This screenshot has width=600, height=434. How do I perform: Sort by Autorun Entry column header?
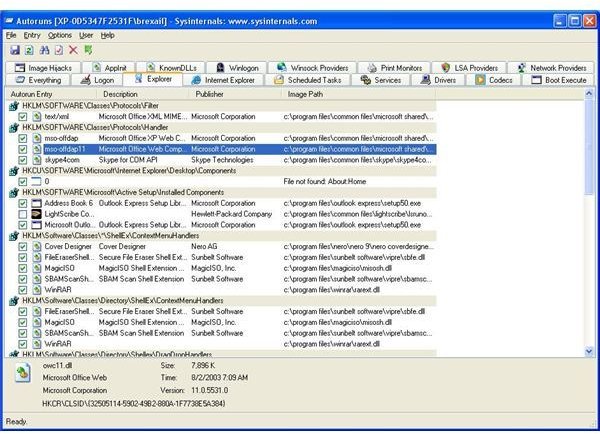tap(51, 94)
